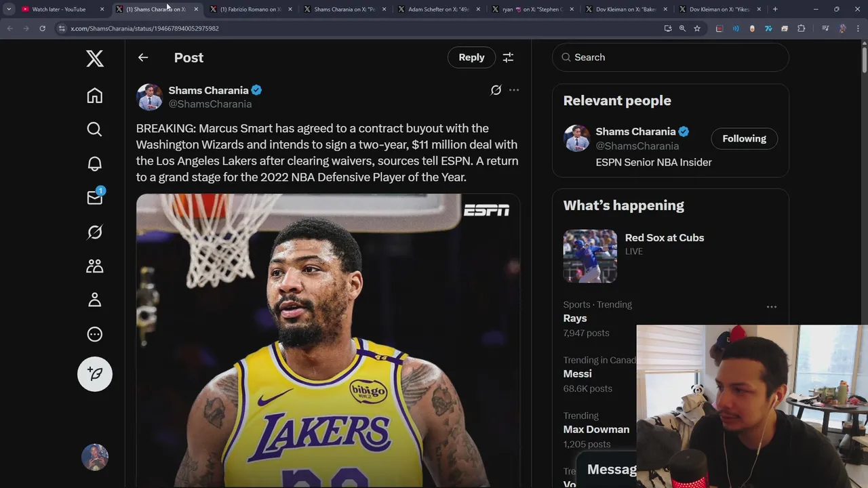Open Explore search icon in sidebar
The height and width of the screenshot is (488, 868).
tap(95, 129)
